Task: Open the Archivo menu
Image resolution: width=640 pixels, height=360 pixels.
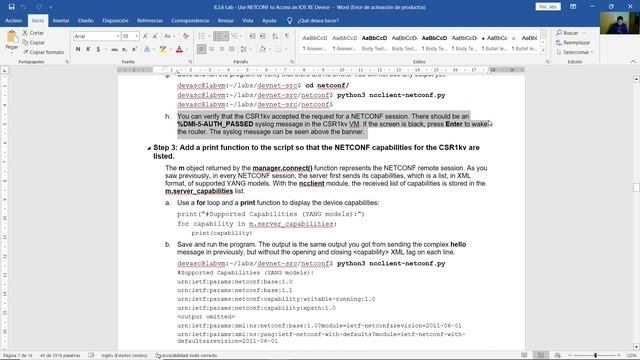Action: click(13, 20)
